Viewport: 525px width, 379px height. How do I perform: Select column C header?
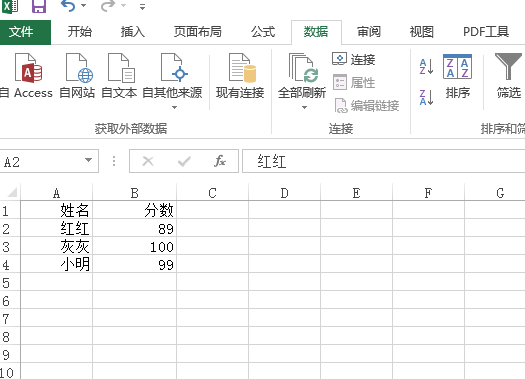pyautogui.click(x=213, y=193)
